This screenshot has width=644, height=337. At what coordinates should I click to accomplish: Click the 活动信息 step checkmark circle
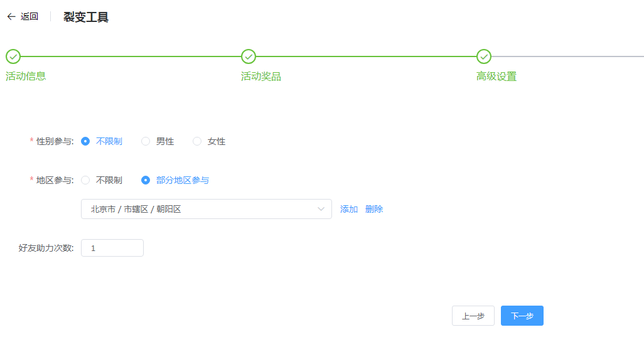pos(13,56)
